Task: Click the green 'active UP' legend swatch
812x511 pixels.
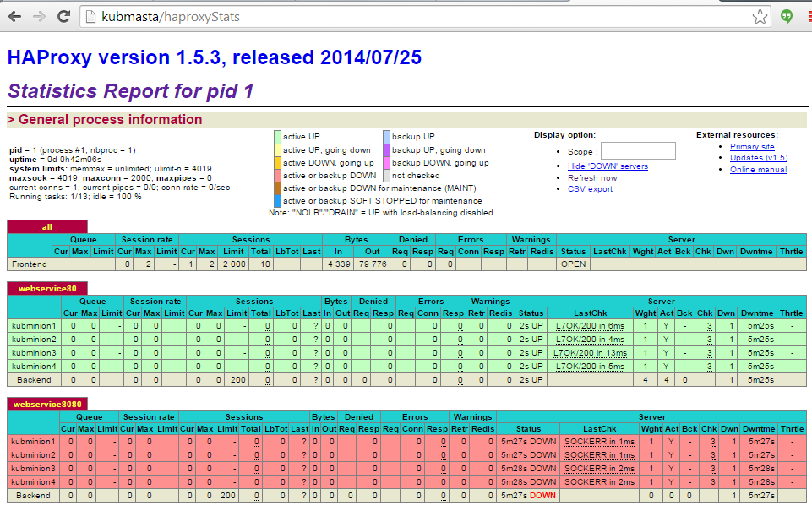Action: click(x=277, y=136)
